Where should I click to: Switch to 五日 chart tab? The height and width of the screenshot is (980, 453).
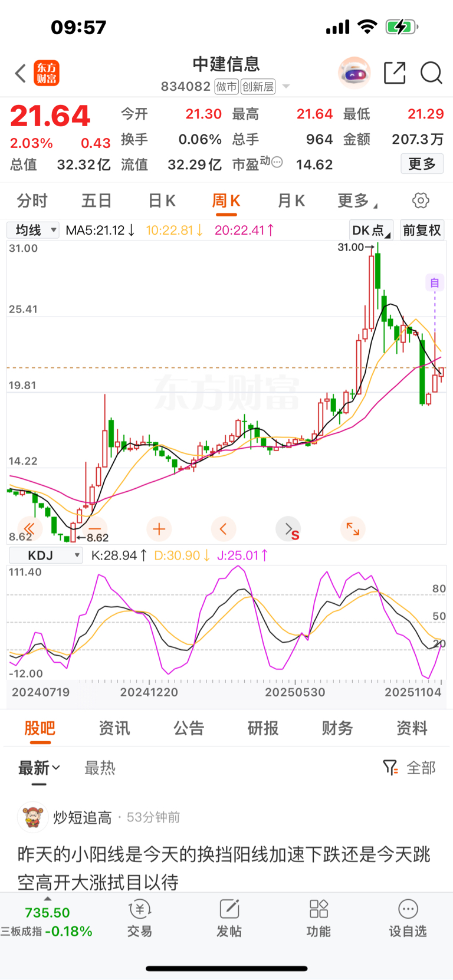tap(97, 201)
